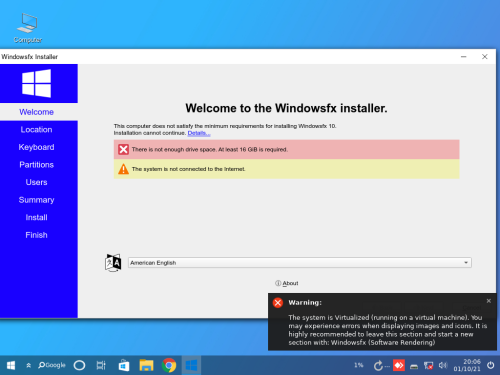Viewport: 500px width, 375px height.
Task: Open the About button
Action: pos(287,283)
